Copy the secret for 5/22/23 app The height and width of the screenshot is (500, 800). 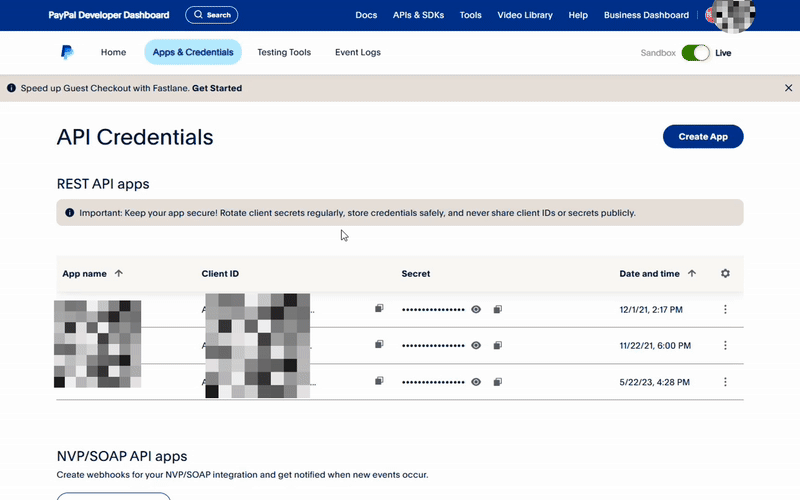point(497,382)
